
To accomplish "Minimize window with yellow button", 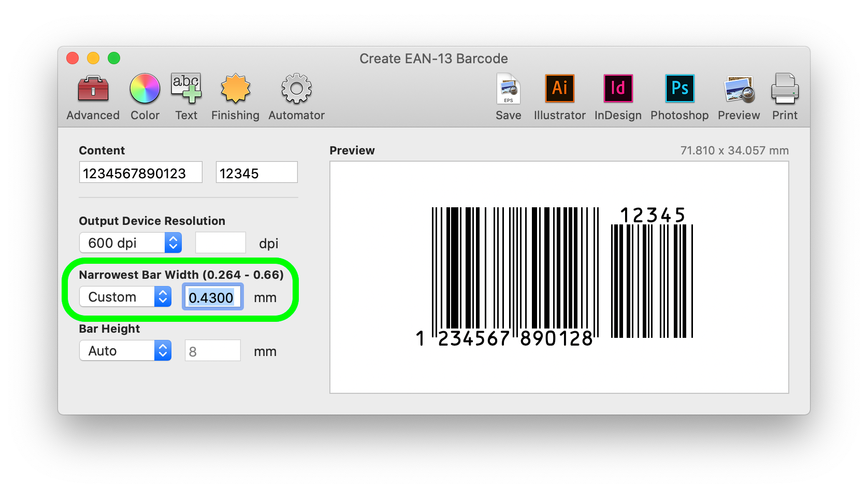I will click(93, 58).
